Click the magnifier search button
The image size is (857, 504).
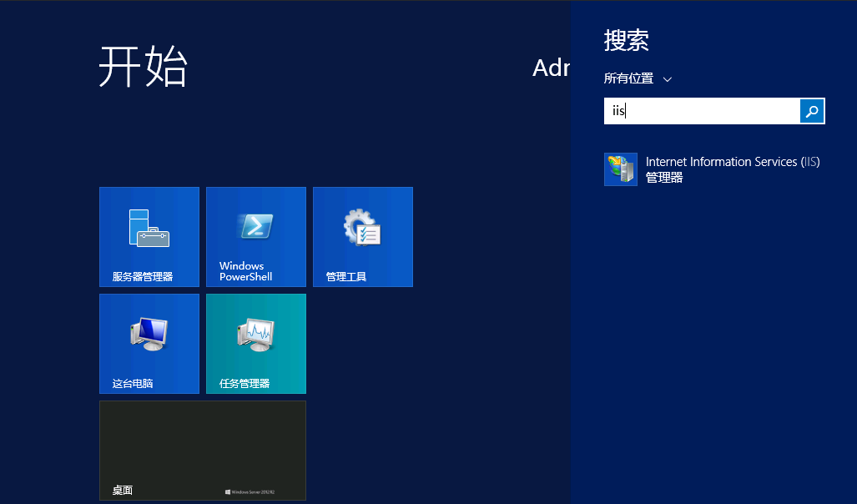812,111
